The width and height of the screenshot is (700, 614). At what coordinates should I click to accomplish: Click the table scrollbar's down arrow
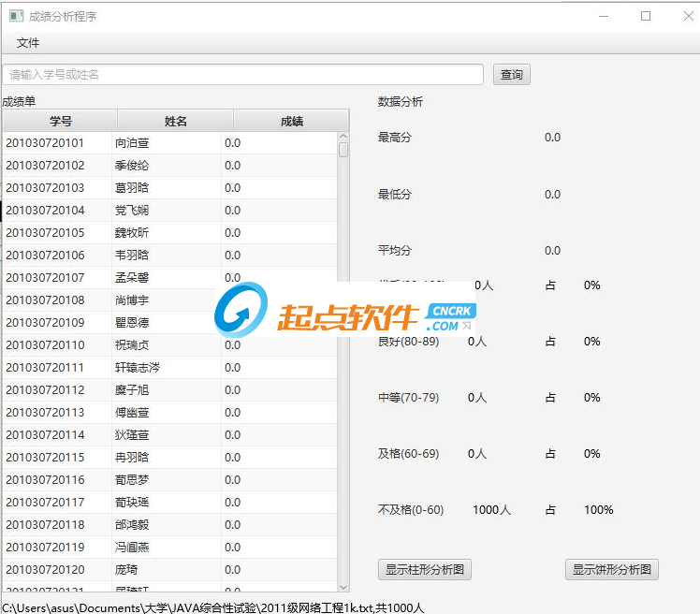coord(343,586)
